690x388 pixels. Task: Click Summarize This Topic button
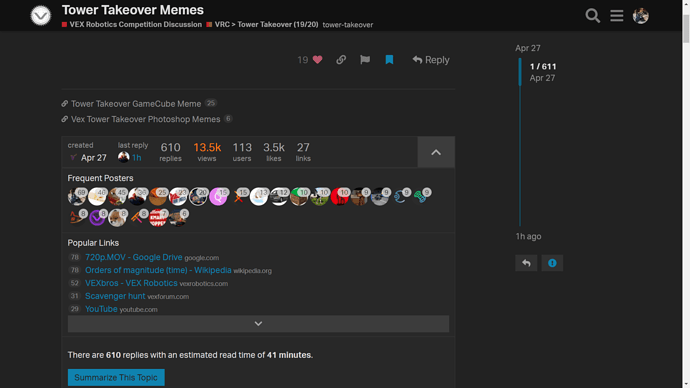point(116,377)
